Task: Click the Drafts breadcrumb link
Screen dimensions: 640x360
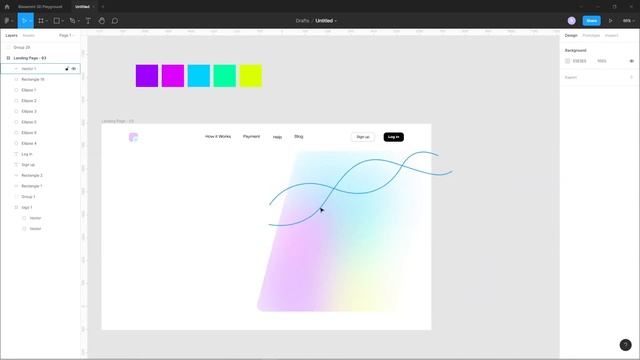Action: point(302,21)
